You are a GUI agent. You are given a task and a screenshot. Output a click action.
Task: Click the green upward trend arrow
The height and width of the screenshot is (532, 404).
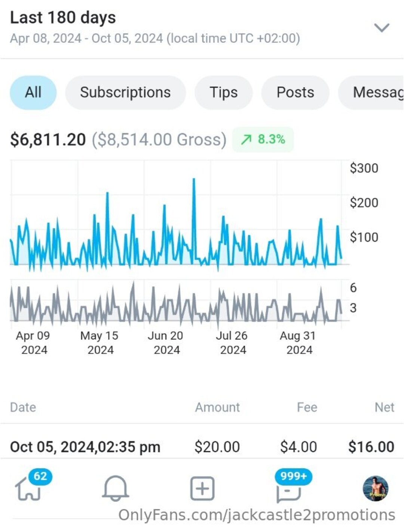click(246, 140)
